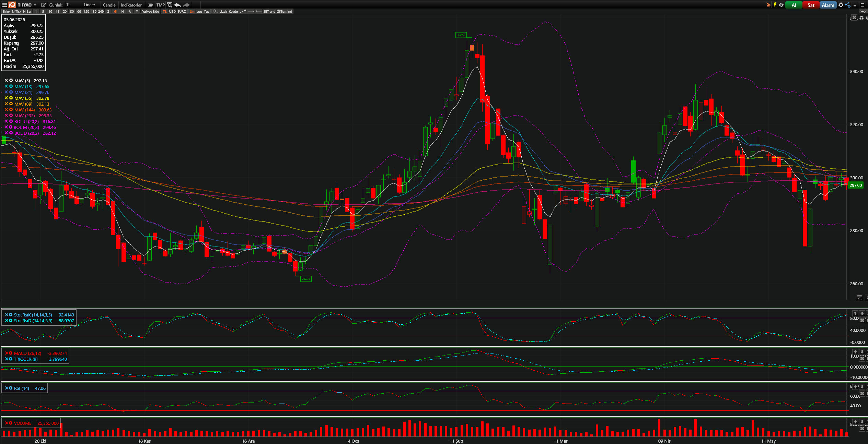Image resolution: width=868 pixels, height=444 pixels.
Task: Open the Günlük period dropdown
Action: (56, 5)
